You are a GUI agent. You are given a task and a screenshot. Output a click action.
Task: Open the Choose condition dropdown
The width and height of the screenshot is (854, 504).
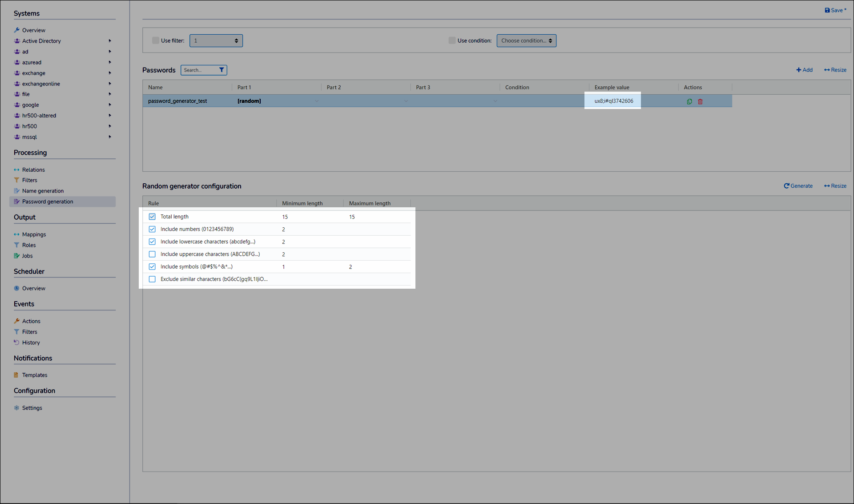pos(526,40)
